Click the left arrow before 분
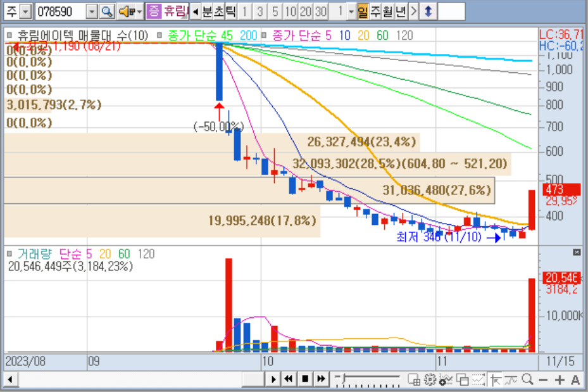This screenshot has height=392, width=588. (x=195, y=11)
